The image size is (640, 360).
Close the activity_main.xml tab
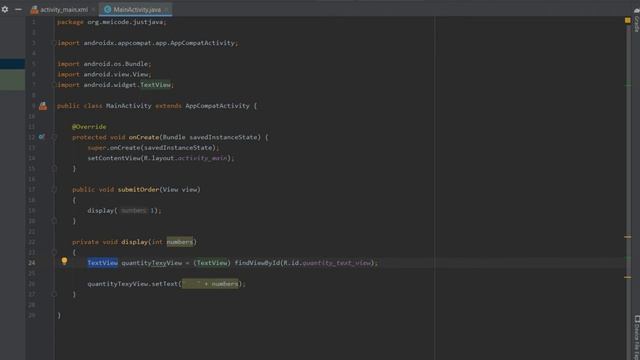tap(93, 9)
